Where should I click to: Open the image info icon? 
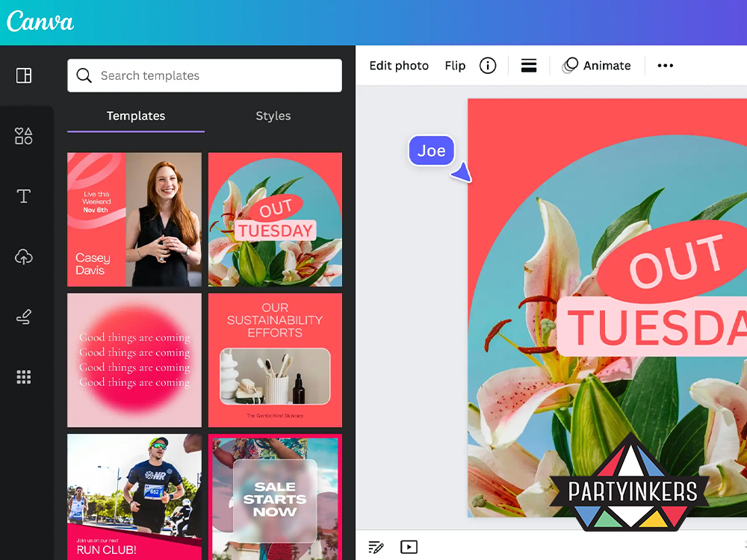[x=488, y=65]
